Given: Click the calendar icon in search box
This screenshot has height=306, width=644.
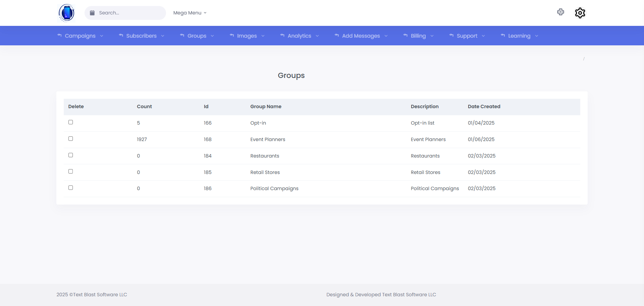Looking at the screenshot, I should coord(92,13).
